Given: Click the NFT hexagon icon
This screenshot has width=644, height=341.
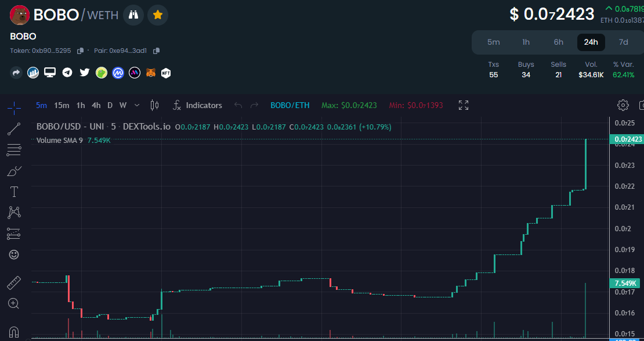Looking at the screenshot, I should coord(166,73).
